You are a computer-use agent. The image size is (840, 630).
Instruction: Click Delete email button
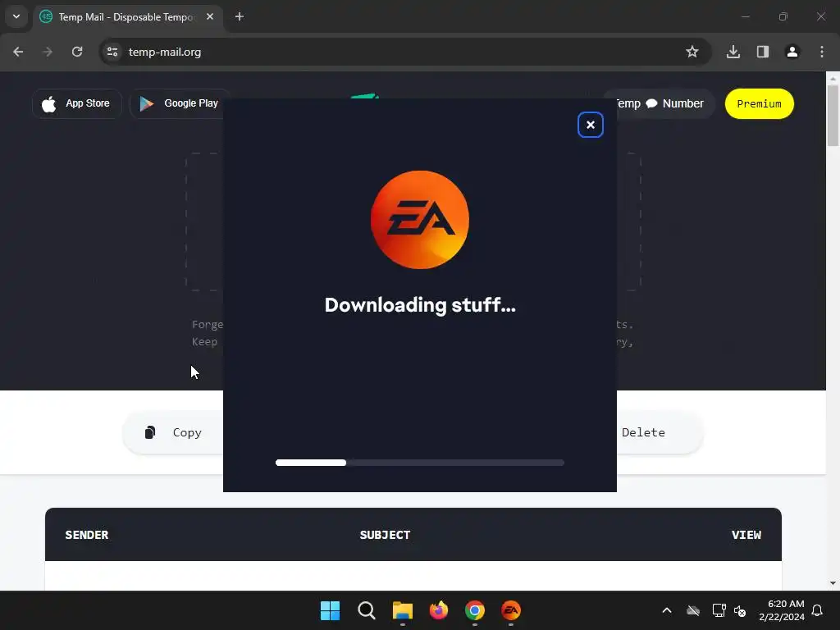click(x=659, y=432)
